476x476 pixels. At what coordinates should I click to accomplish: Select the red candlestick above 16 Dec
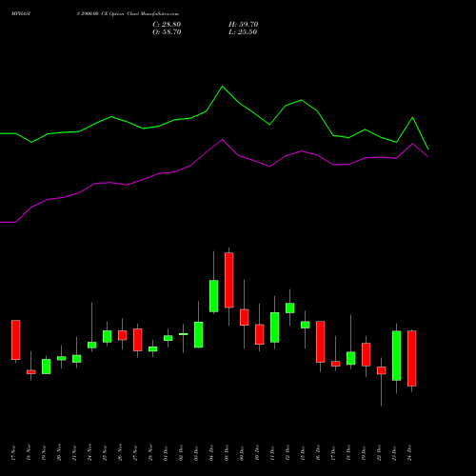(x=321, y=342)
